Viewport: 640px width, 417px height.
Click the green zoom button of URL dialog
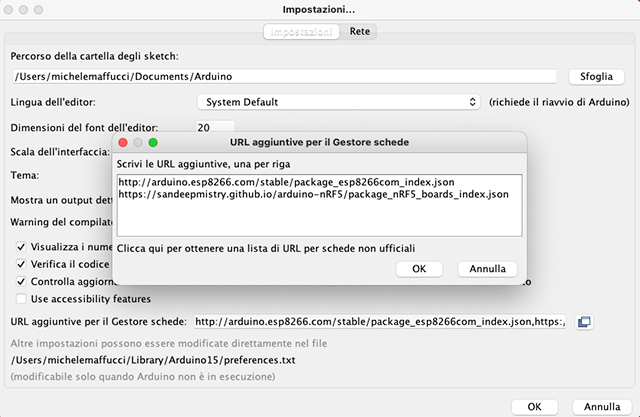coord(153,143)
